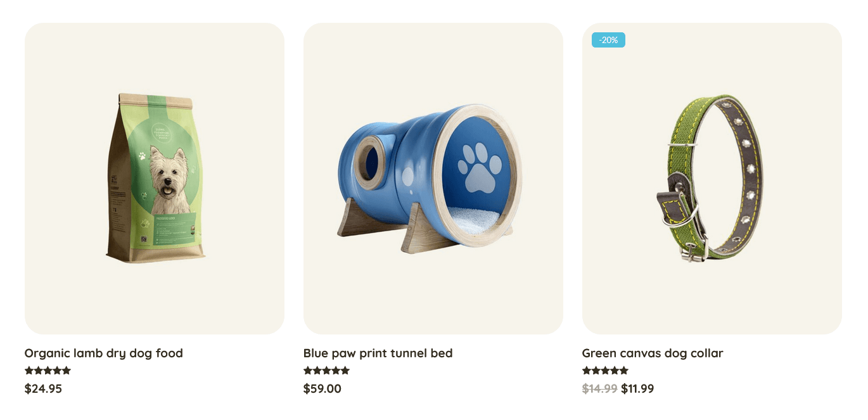The width and height of the screenshot is (868, 420).
Task: Open the Organic lamb dry dog food link
Action: 103,353
